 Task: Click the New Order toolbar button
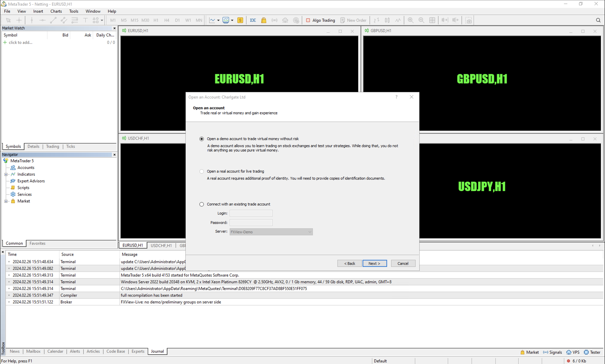[353, 20]
